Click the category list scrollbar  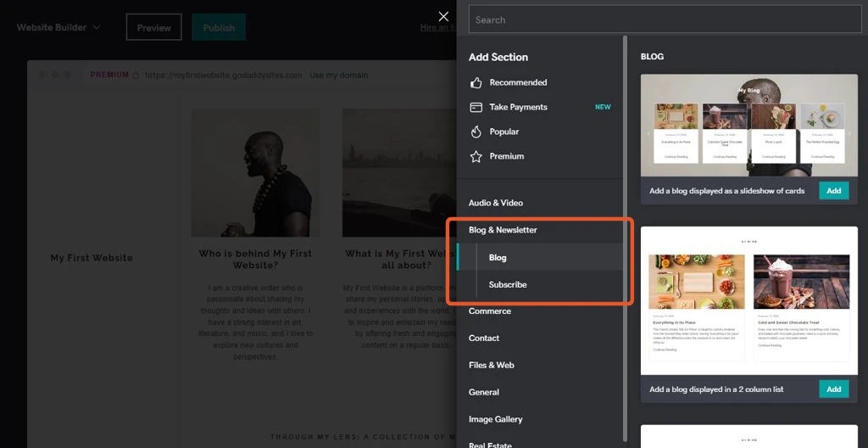coord(626,238)
